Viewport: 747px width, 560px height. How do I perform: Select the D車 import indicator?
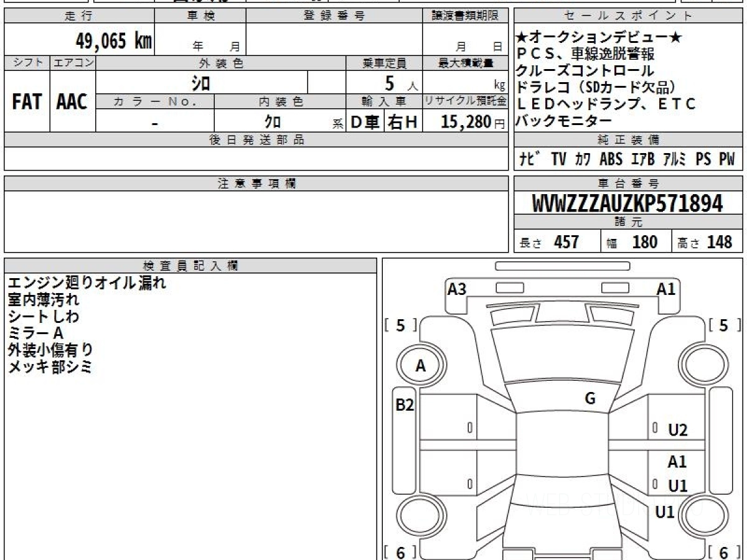(x=365, y=123)
